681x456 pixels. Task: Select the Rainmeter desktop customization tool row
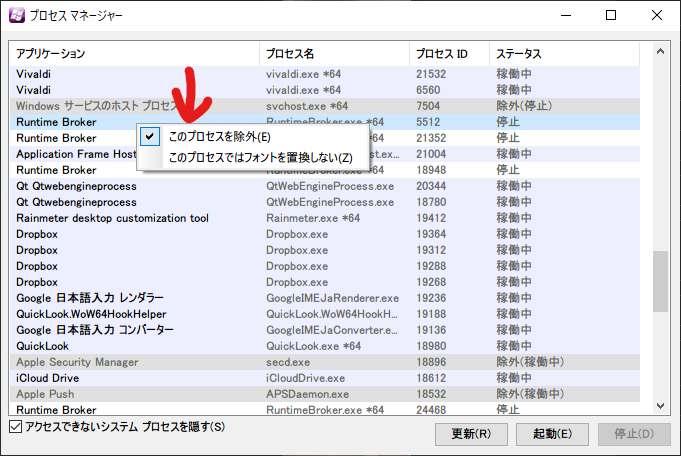click(x=112, y=218)
